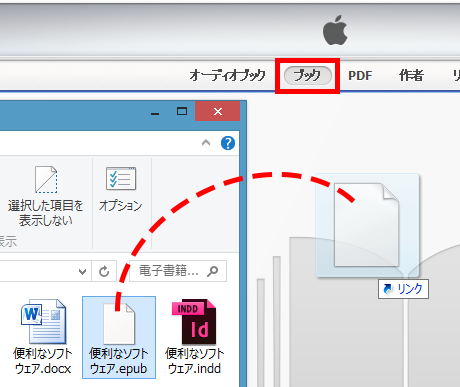Select the 作者 tab
This screenshot has height=387, width=460.
coord(411,76)
